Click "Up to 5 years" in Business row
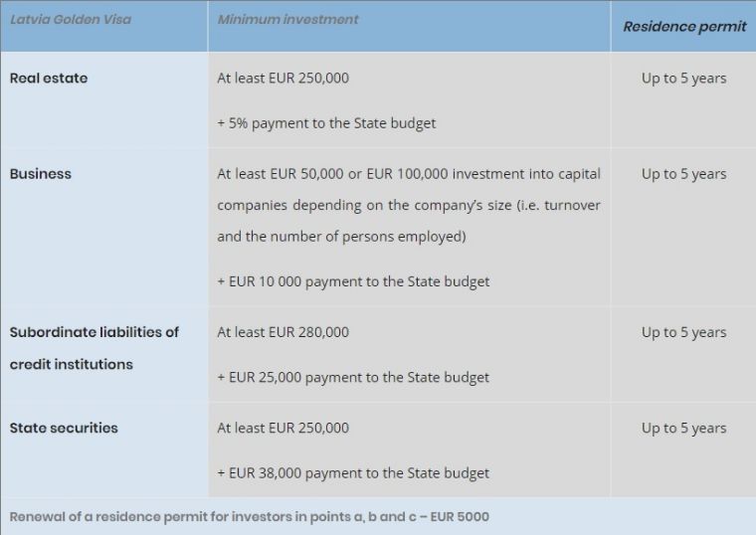756x535 pixels. pos(683,173)
